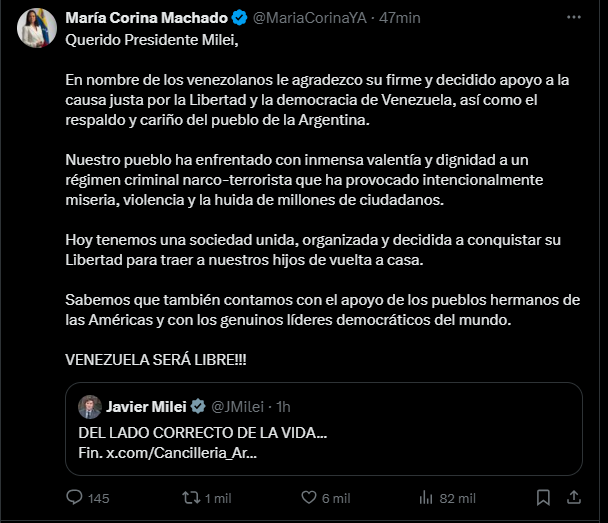Open tweet views analytics icon

point(425,497)
